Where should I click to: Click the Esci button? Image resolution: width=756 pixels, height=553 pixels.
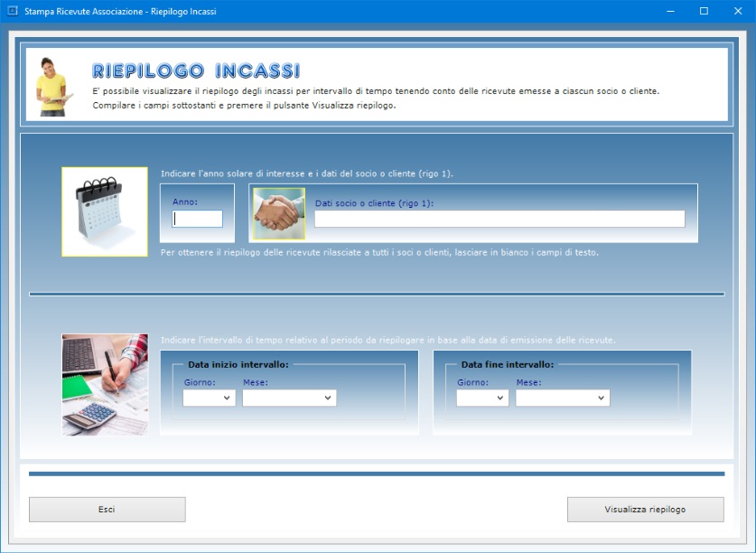[x=107, y=510]
